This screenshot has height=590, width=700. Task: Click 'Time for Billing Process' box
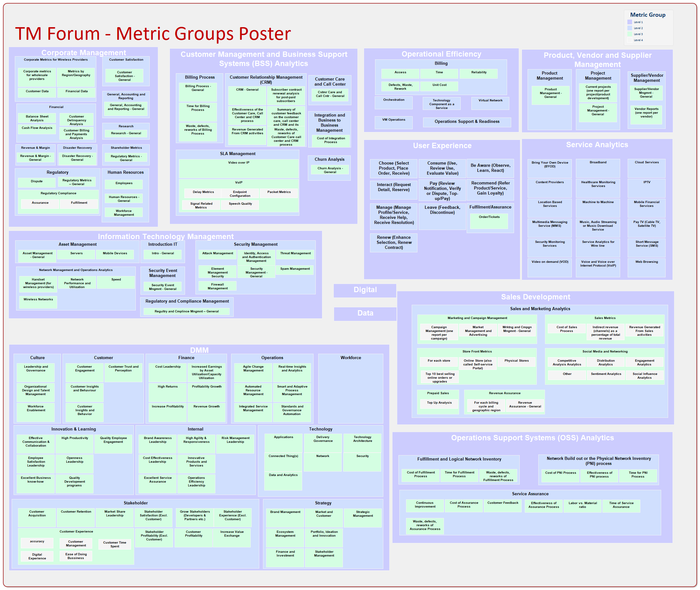[x=198, y=112]
